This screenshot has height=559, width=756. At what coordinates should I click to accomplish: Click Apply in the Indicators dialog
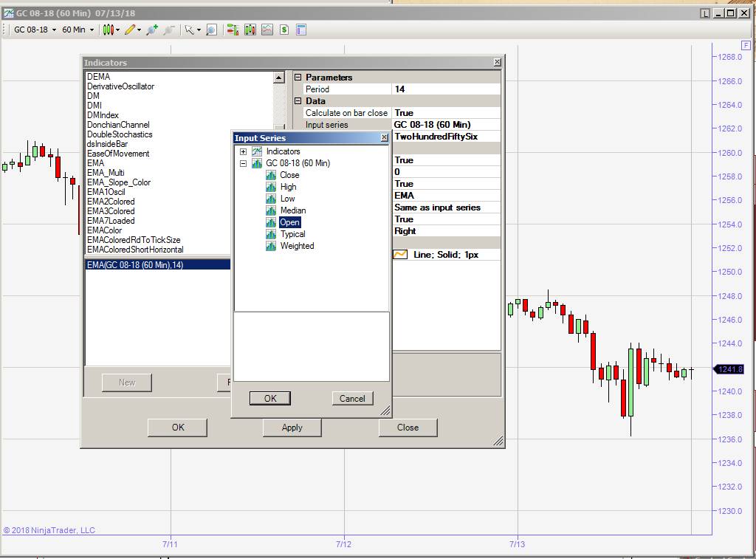click(x=292, y=428)
